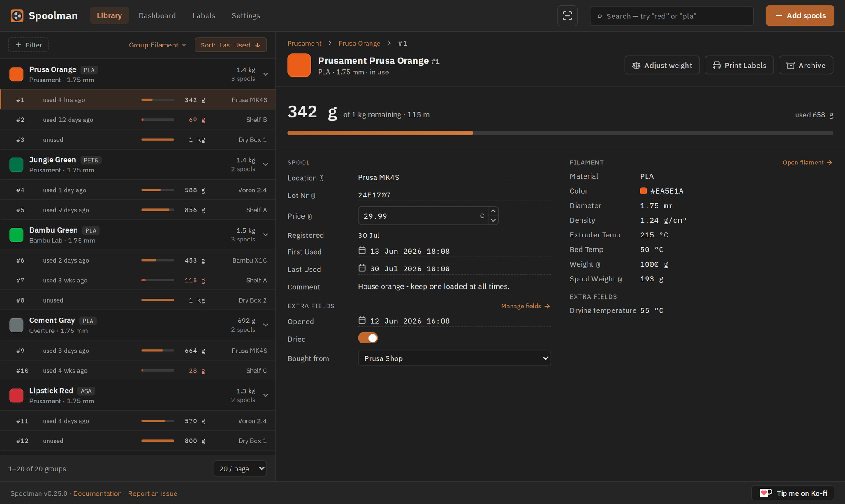Click the info icon beside Spool Weight
The image size is (845, 504).
(x=620, y=279)
